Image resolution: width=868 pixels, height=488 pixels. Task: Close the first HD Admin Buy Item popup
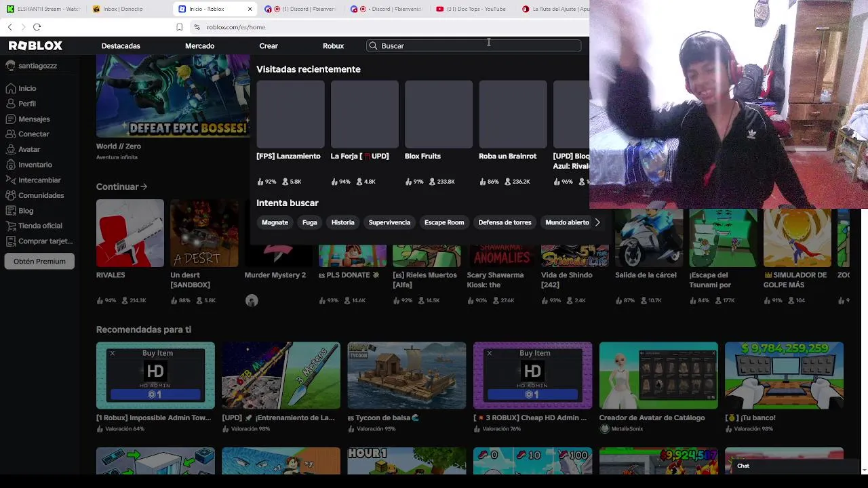tap(113, 353)
